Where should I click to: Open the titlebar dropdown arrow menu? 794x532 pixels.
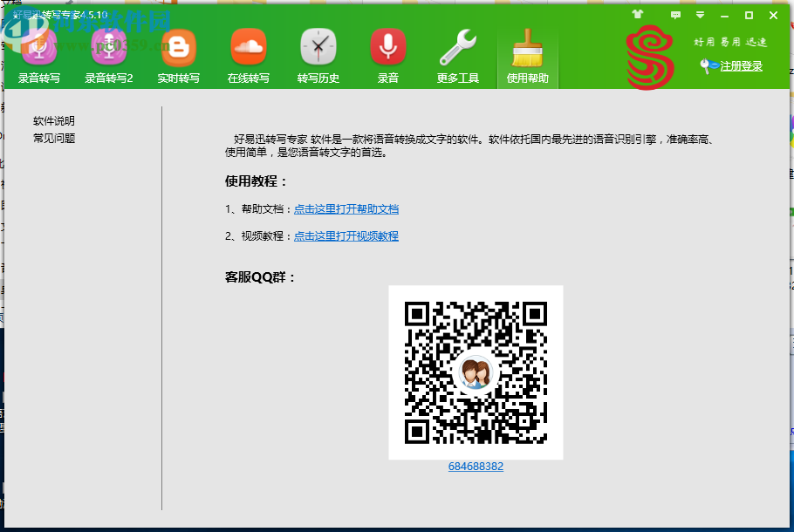(699, 15)
